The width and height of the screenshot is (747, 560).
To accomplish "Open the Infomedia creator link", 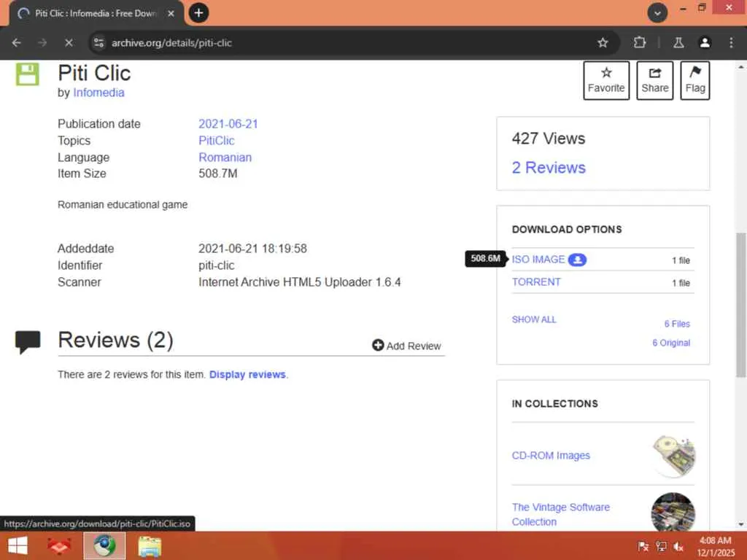I will (98, 93).
